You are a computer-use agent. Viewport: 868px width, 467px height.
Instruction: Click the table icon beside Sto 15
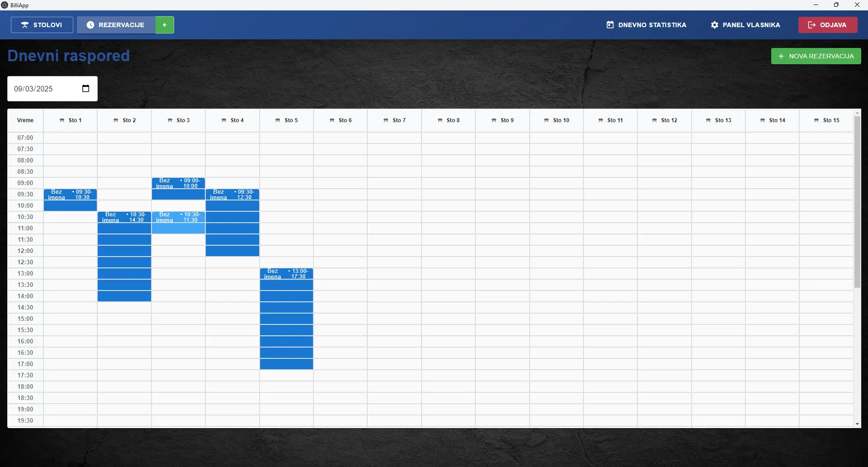(816, 120)
